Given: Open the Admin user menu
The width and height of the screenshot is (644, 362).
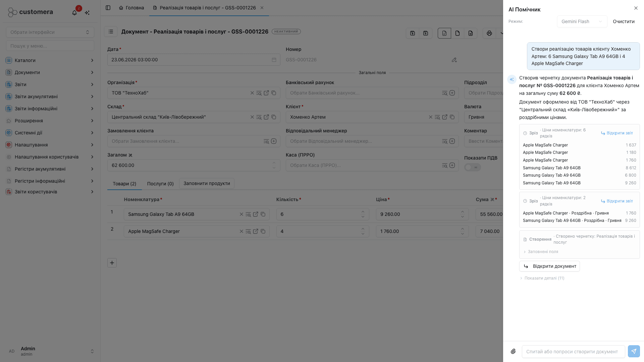Looking at the screenshot, I should click(x=50, y=351).
